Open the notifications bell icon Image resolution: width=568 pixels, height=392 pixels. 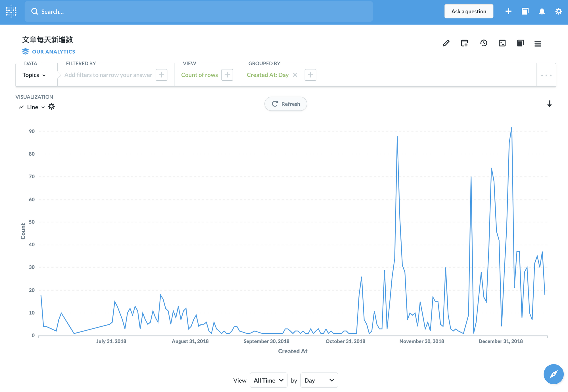click(x=542, y=11)
